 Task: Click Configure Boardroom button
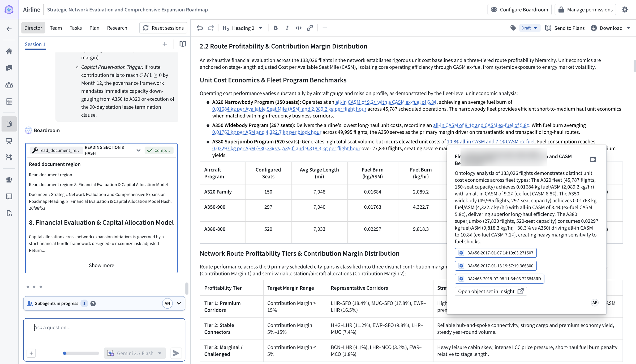(x=519, y=10)
